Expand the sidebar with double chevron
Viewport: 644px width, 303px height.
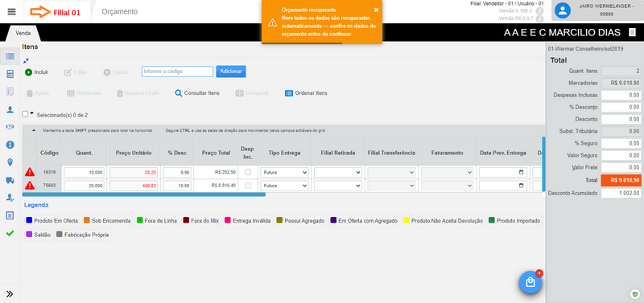pos(10,293)
